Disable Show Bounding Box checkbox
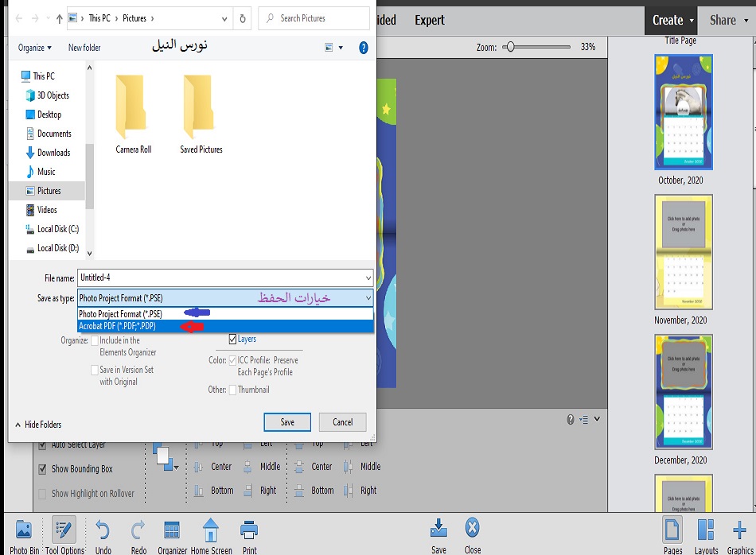 (x=43, y=469)
